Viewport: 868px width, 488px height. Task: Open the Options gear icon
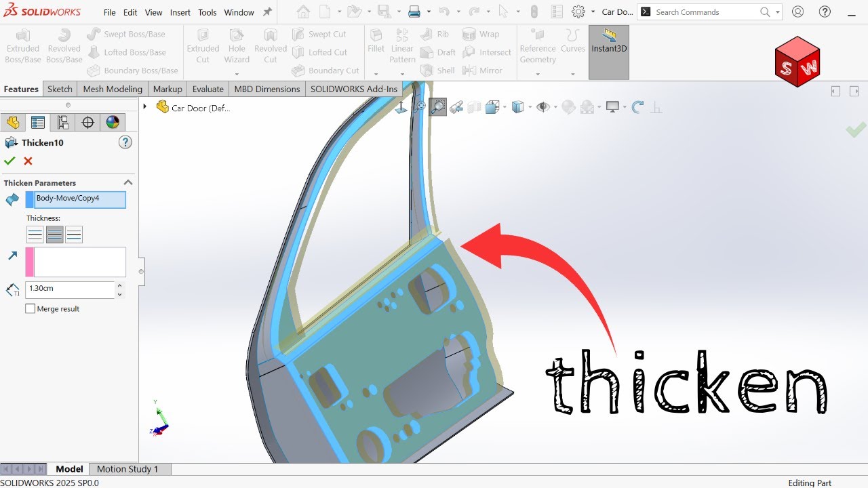coord(578,12)
